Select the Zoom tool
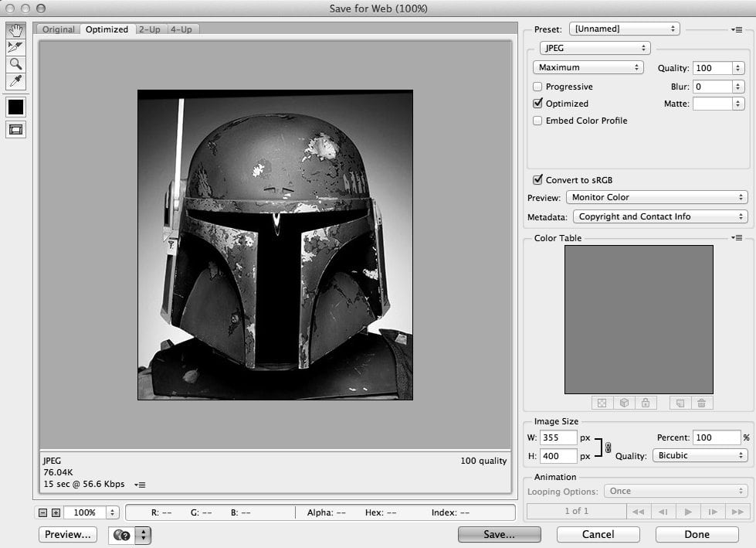Viewport: 756px width, 548px height. [16, 64]
